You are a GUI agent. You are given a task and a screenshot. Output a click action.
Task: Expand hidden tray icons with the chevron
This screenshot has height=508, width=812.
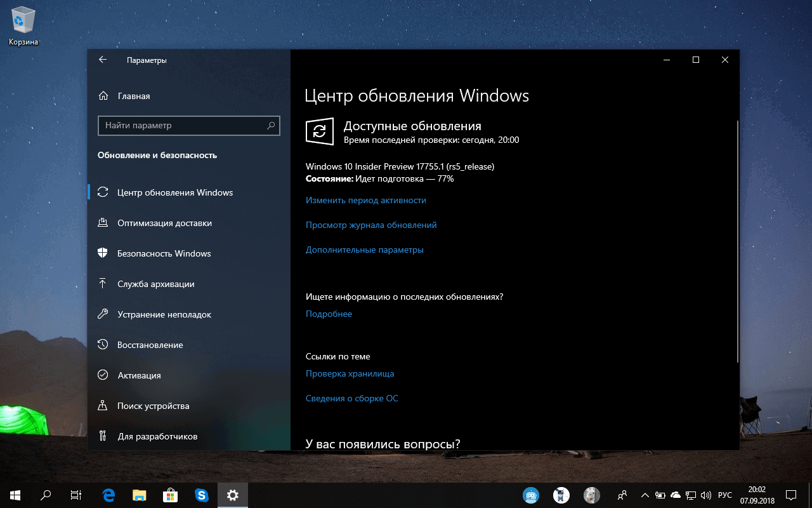coord(645,495)
